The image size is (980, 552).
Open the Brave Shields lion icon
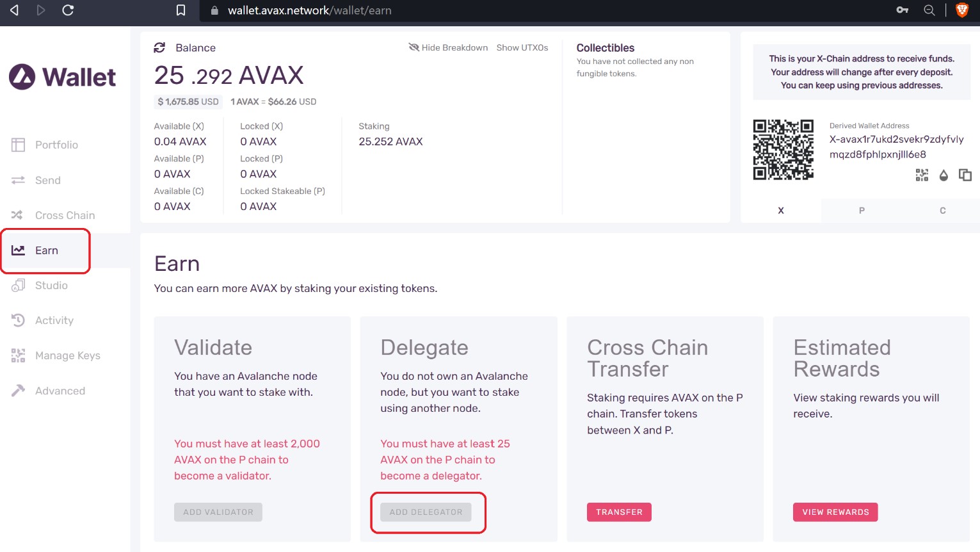coord(962,10)
